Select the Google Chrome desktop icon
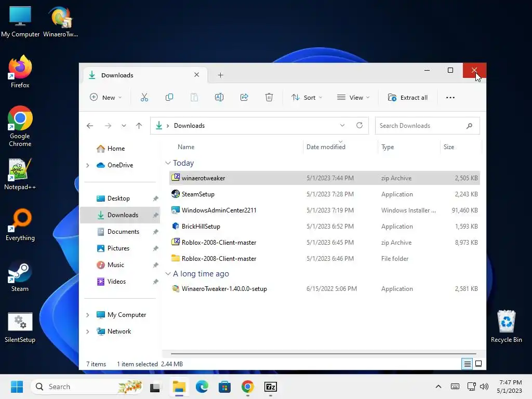The width and height of the screenshot is (532, 399). [20, 126]
